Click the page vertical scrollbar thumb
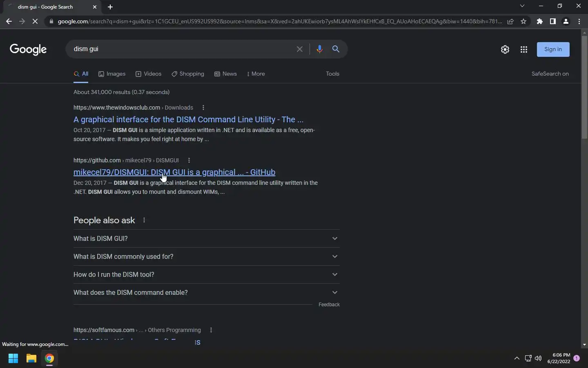The image size is (588, 368). tap(584, 87)
